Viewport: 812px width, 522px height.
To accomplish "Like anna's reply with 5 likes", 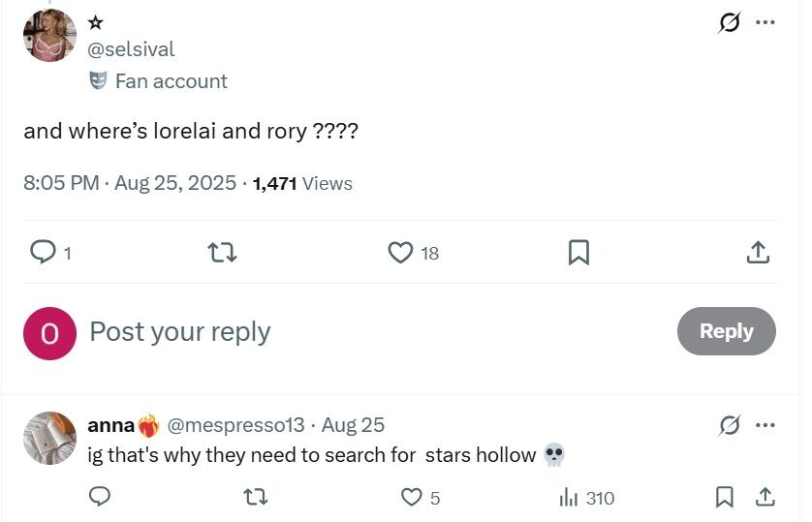I will click(412, 498).
